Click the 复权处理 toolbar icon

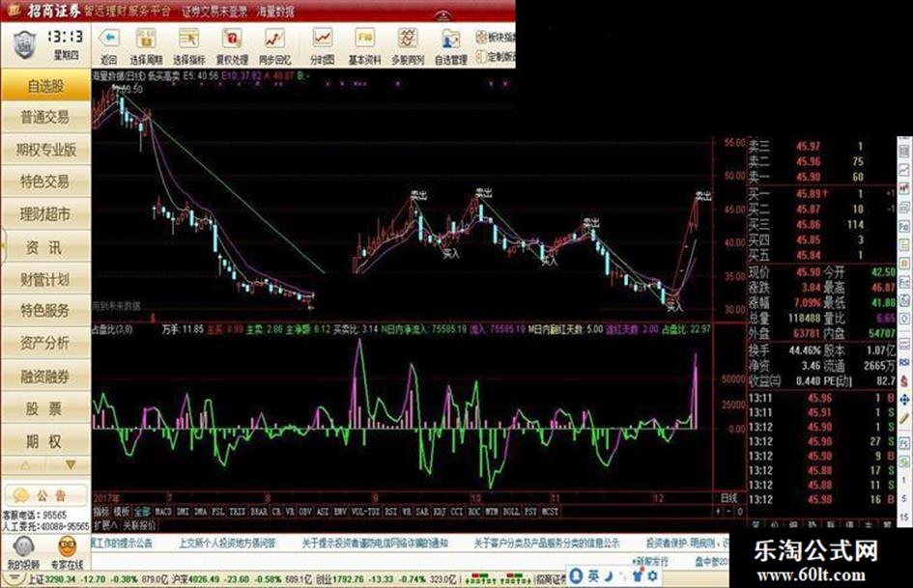click(232, 39)
